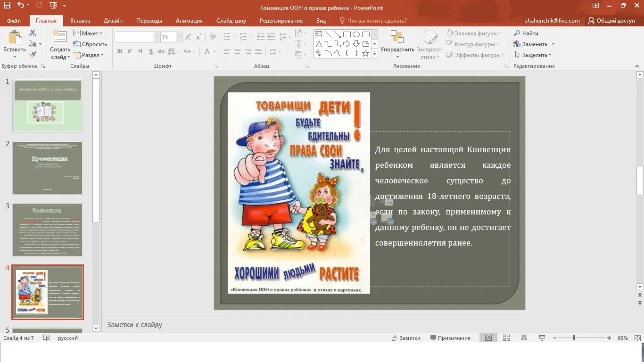Center the paragraph text
The width and height of the screenshot is (644, 362).
coord(238,51)
